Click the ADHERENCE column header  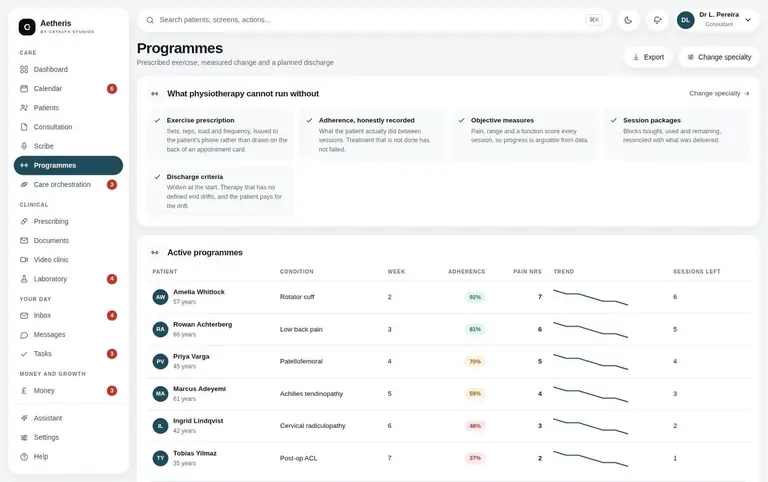pos(467,271)
